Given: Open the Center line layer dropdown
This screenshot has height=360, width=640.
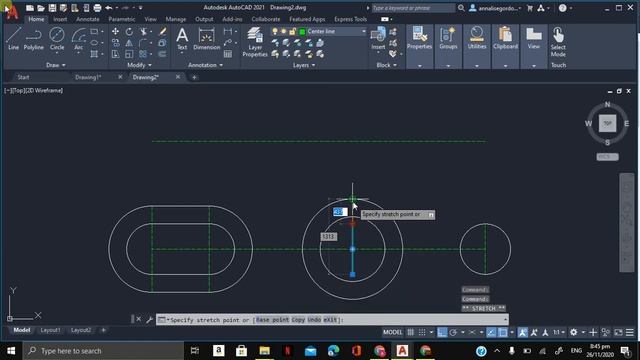Looking at the screenshot, I should coord(363,31).
